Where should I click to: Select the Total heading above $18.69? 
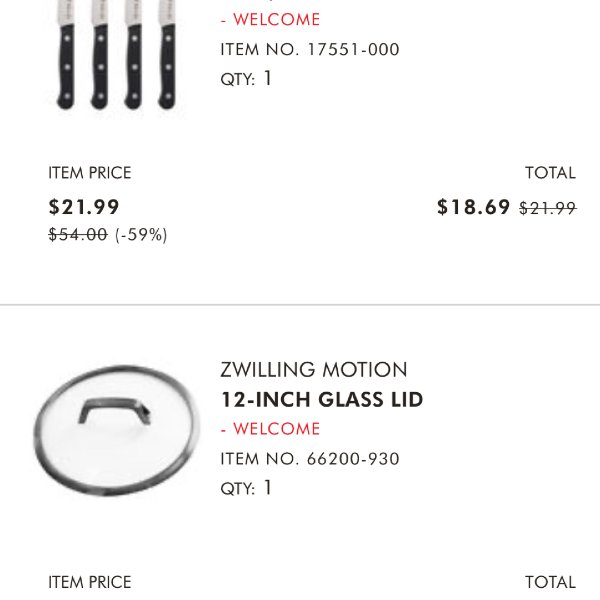(x=550, y=173)
